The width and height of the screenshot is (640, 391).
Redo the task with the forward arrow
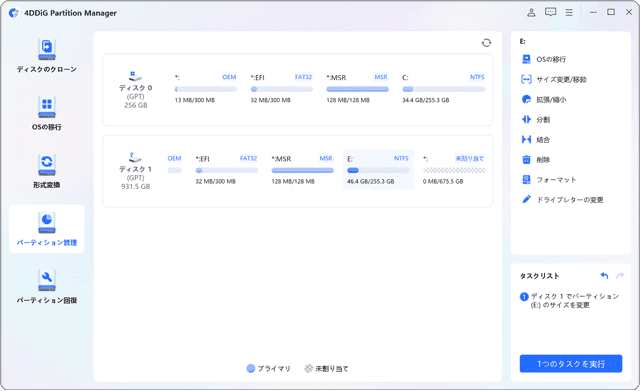click(x=620, y=276)
